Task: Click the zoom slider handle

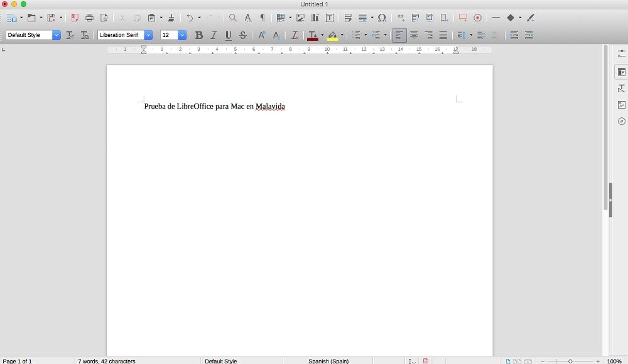Action: (570, 361)
